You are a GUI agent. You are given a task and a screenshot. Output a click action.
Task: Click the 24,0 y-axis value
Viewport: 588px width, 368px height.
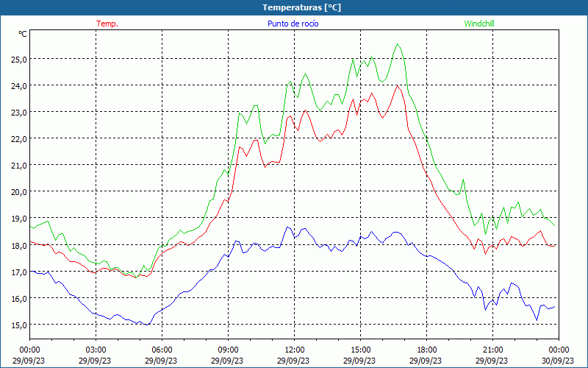coord(19,85)
